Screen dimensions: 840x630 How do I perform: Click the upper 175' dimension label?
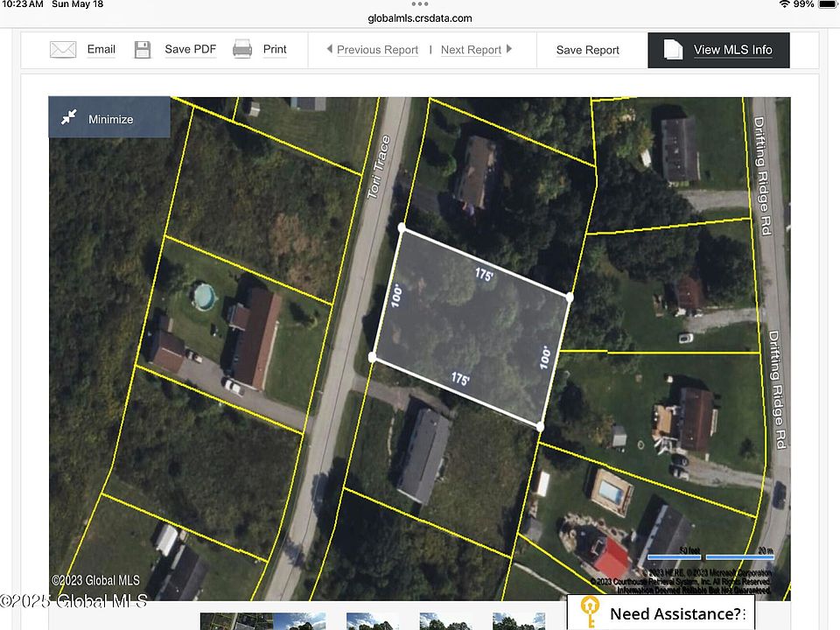(x=484, y=274)
